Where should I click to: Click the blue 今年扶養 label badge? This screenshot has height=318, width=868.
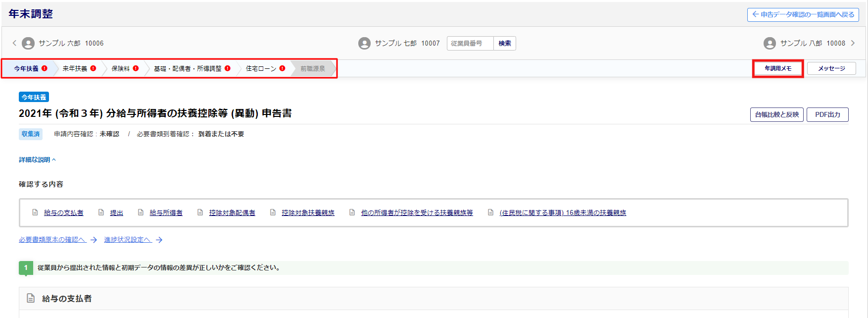34,97
